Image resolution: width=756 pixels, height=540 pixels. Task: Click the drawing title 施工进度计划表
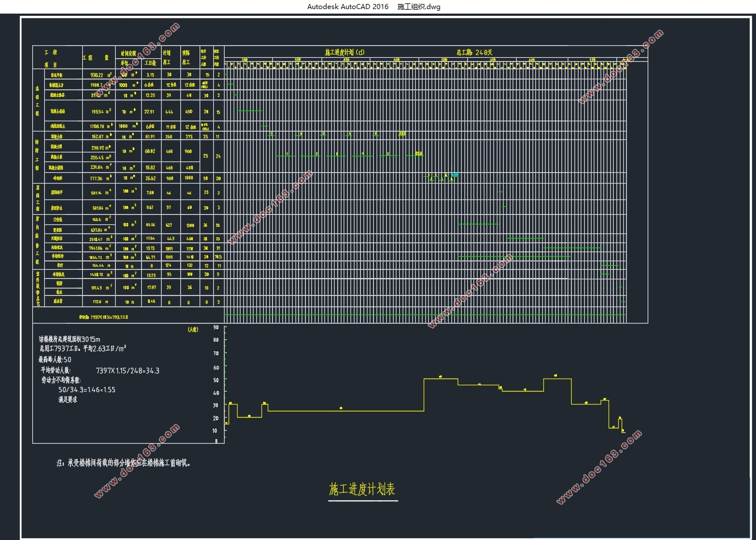pyautogui.click(x=362, y=489)
